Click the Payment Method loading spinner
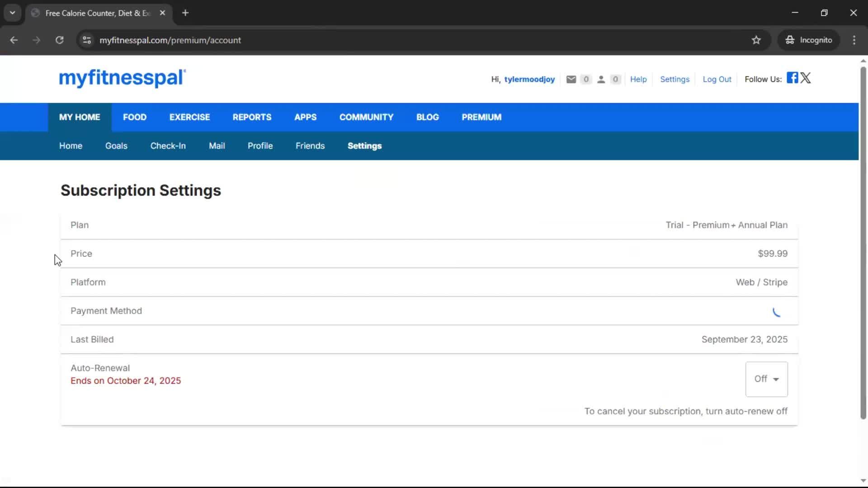 tap(776, 312)
